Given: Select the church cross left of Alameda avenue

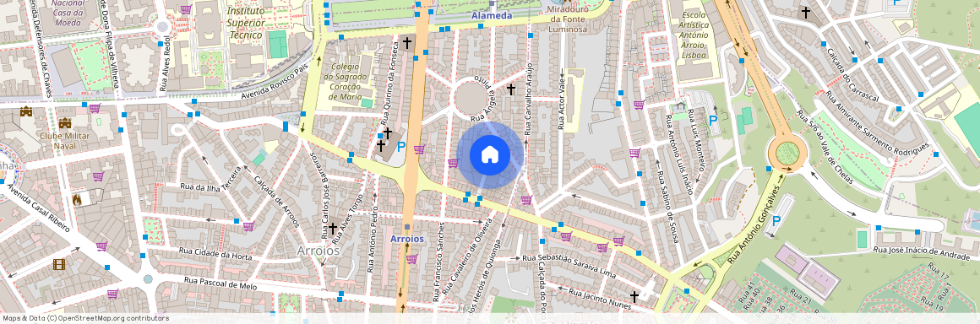Looking at the screenshot, I should pyautogui.click(x=407, y=43).
